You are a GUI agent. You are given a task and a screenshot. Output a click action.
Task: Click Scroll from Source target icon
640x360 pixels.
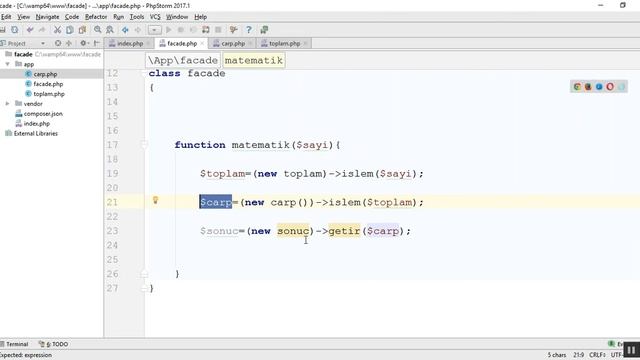pos(58,43)
